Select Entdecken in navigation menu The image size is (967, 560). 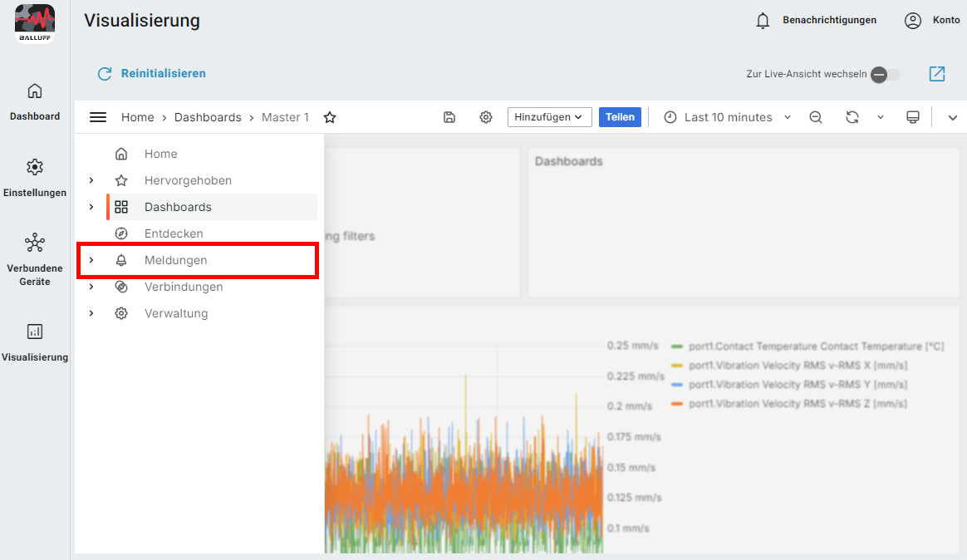(174, 233)
